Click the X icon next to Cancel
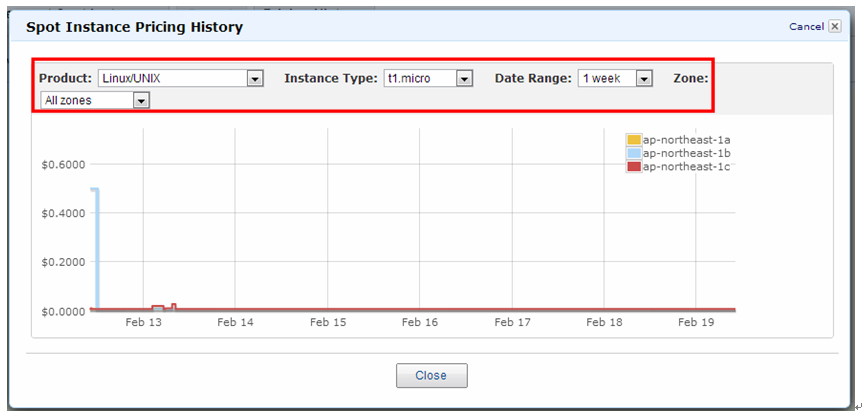This screenshot has width=867, height=417. tap(834, 27)
